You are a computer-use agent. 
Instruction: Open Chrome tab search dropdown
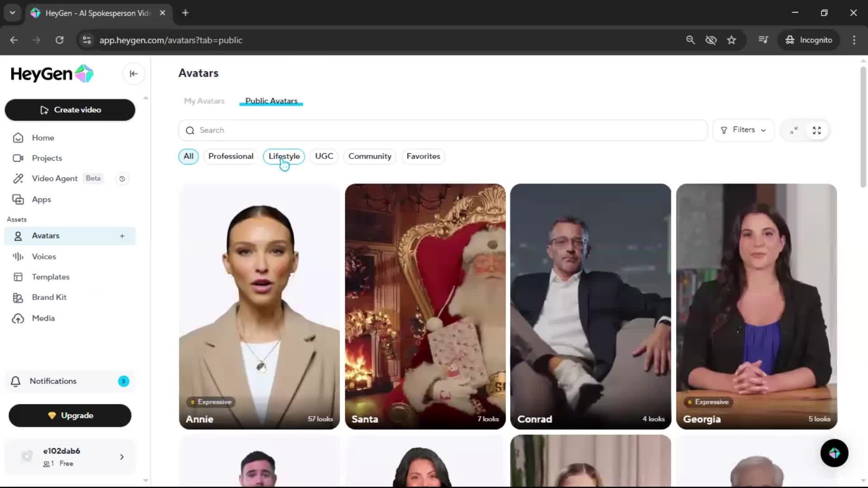[x=12, y=13]
